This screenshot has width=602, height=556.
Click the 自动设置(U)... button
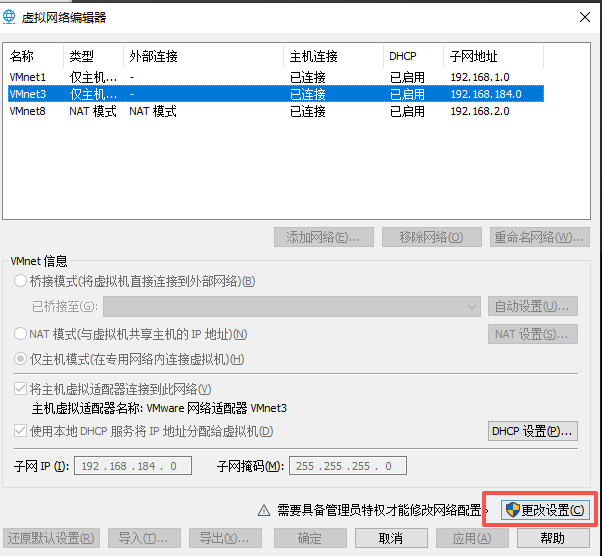click(x=533, y=306)
